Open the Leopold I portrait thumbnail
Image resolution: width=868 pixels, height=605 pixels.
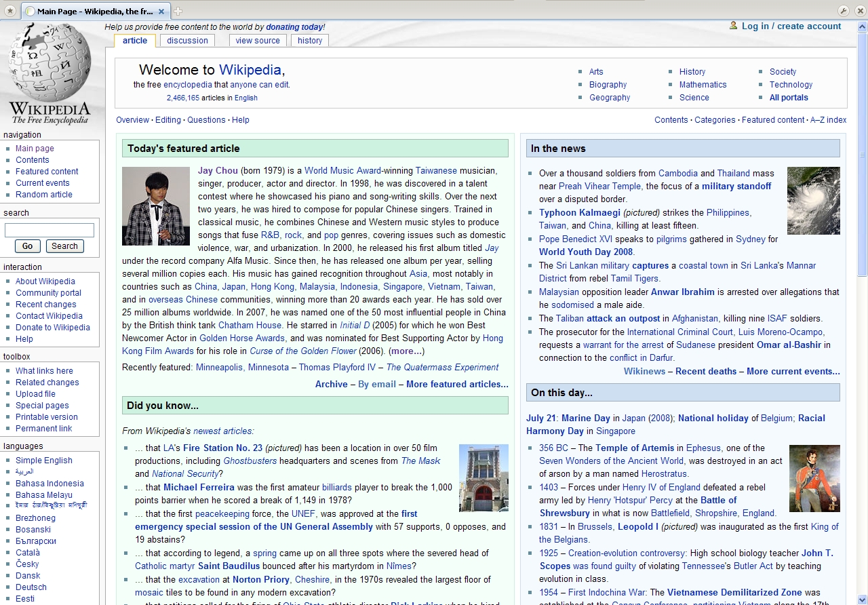pyautogui.click(x=814, y=478)
